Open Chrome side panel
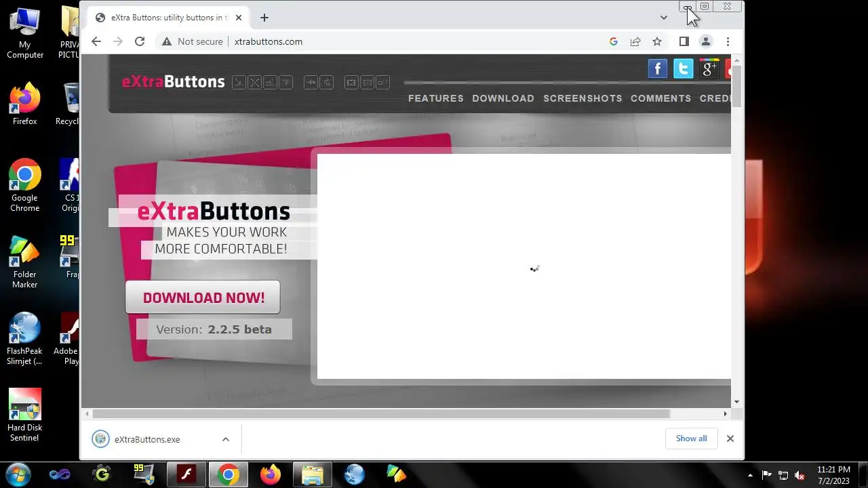The image size is (868, 488). (684, 41)
